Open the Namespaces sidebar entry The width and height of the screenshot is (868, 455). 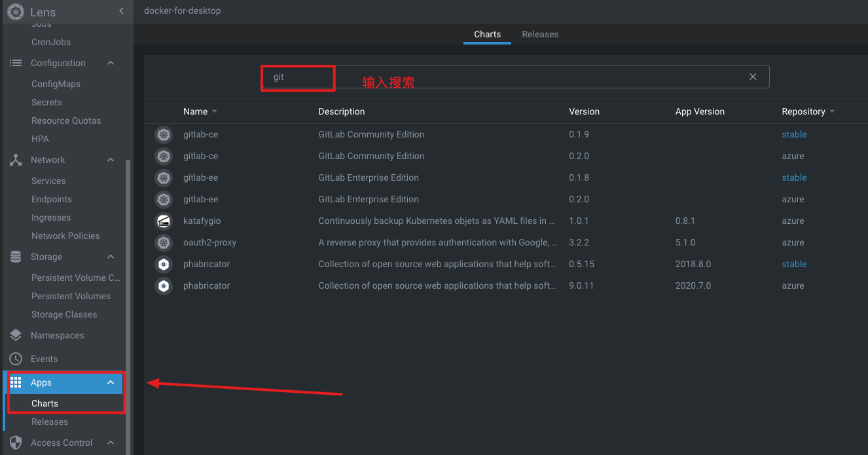click(58, 335)
